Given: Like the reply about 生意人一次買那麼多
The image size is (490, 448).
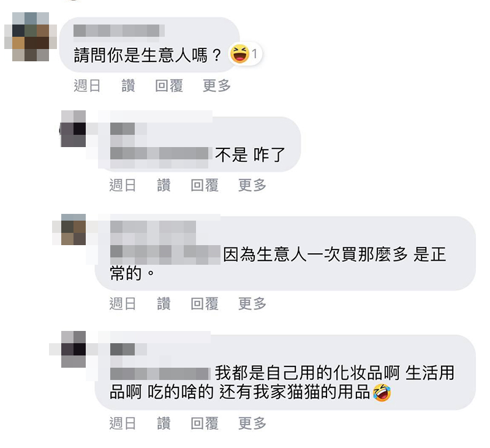Looking at the screenshot, I should click(164, 303).
